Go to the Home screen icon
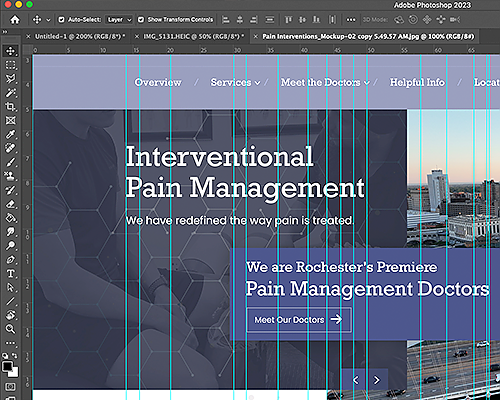The image size is (500, 400). point(15,20)
